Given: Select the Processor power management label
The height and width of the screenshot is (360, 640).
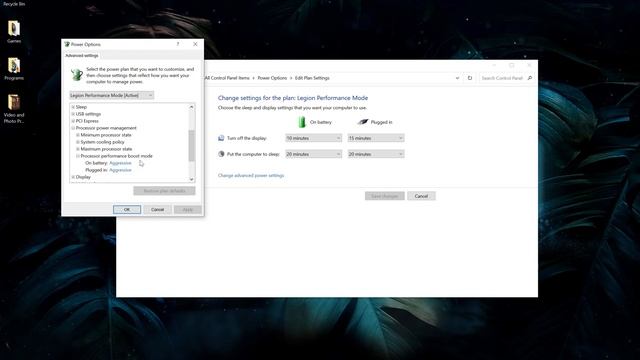Looking at the screenshot, I should (106, 128).
